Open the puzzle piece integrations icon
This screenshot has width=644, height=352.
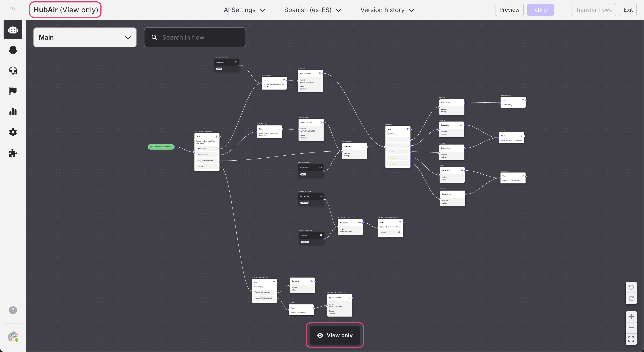[13, 153]
